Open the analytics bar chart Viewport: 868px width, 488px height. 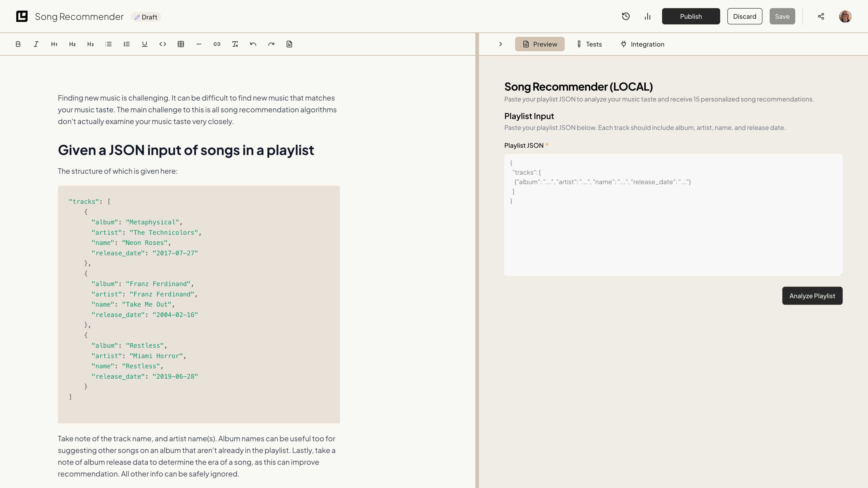click(647, 16)
